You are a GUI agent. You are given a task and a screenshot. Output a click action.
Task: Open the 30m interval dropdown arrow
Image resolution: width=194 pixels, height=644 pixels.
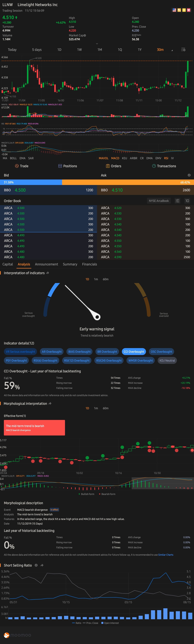[172, 50]
